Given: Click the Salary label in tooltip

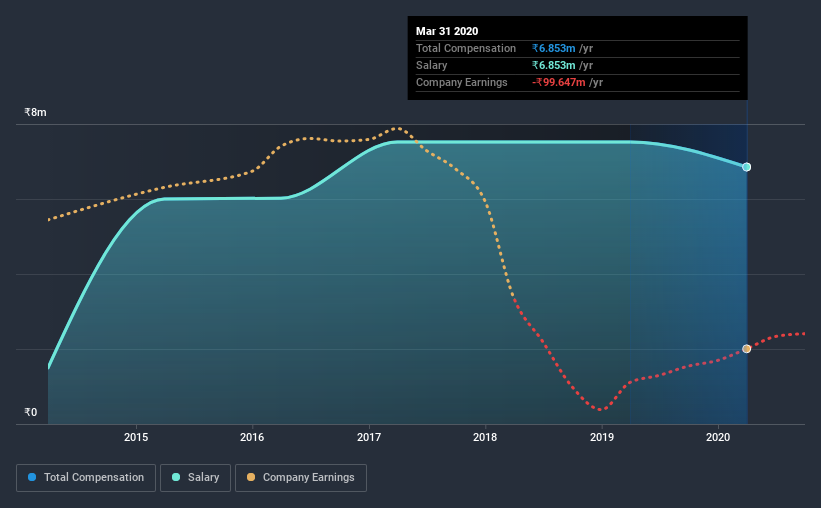Looking at the screenshot, I should [431, 65].
